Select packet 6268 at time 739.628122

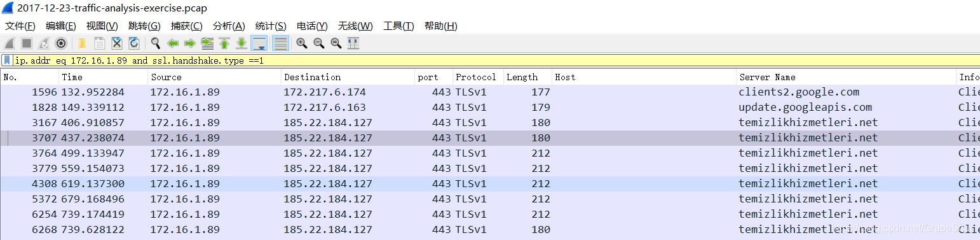[x=490, y=229]
